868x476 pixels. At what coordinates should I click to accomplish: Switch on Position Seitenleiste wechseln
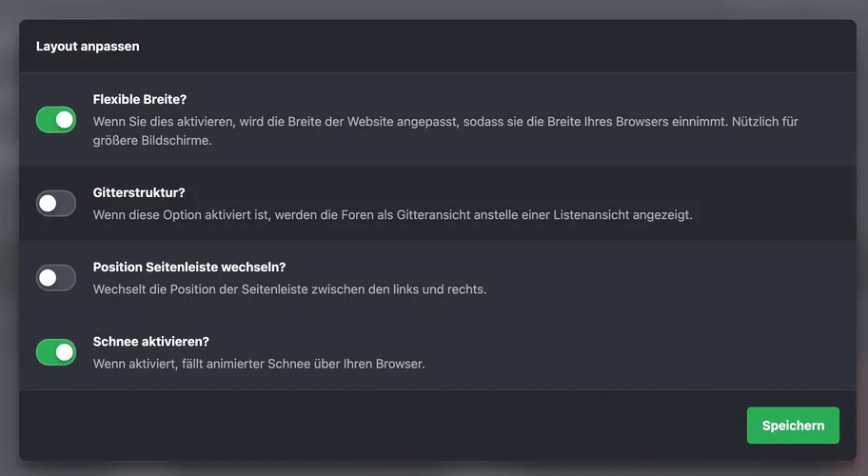pos(56,278)
